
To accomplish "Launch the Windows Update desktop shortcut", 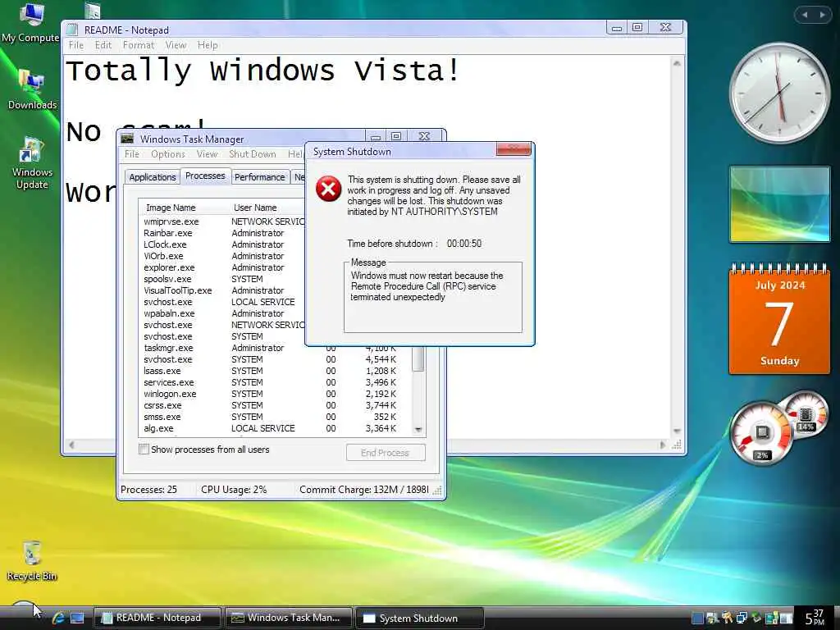I will [x=32, y=163].
